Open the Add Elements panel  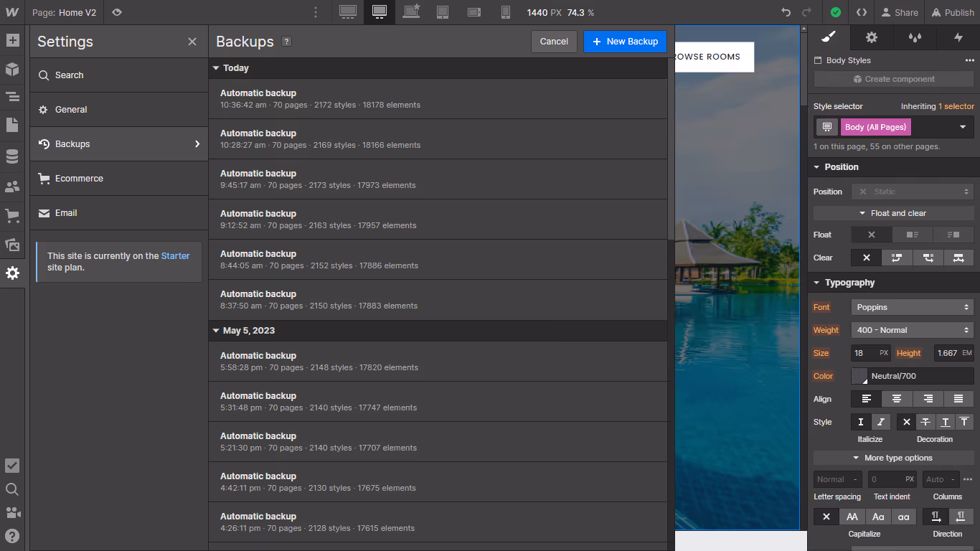(12, 40)
